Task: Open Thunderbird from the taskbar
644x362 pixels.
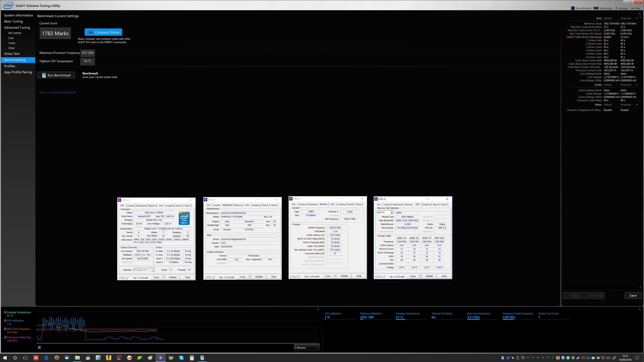Action: 67,358
